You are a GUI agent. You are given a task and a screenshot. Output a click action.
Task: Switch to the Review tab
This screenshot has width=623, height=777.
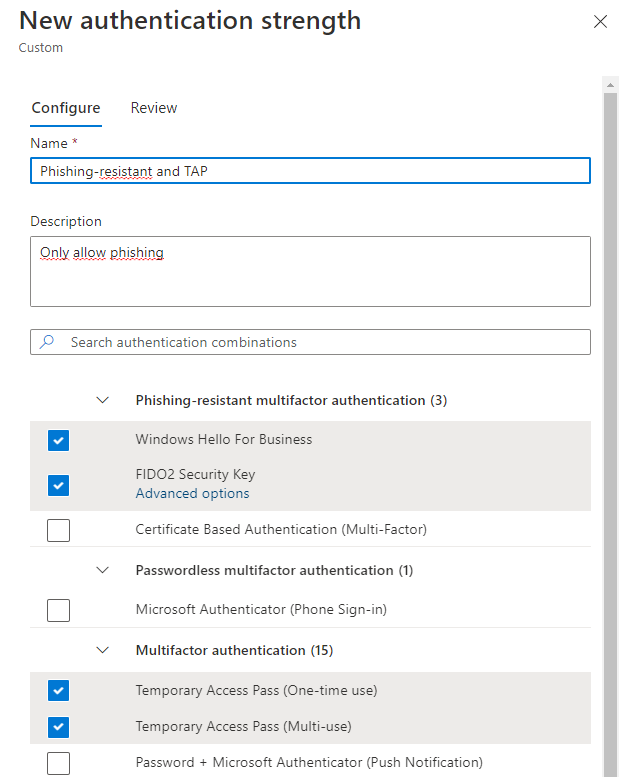(x=154, y=108)
